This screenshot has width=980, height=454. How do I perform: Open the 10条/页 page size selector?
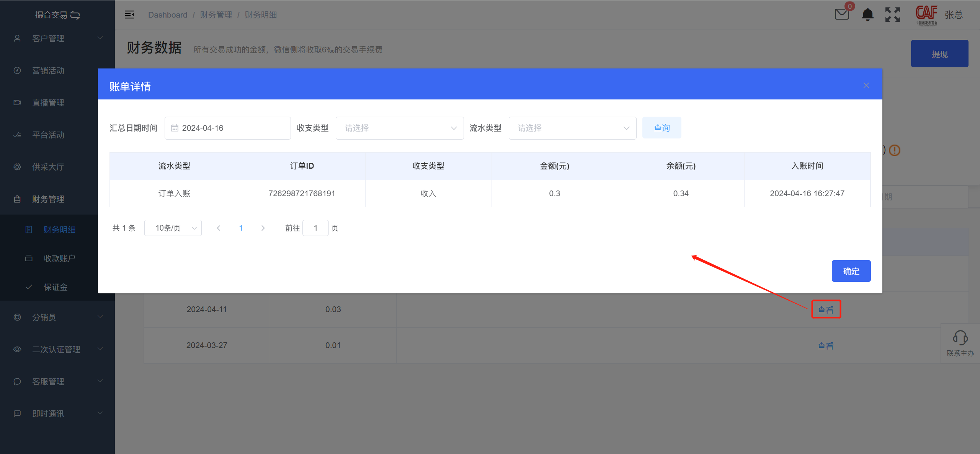coord(173,228)
